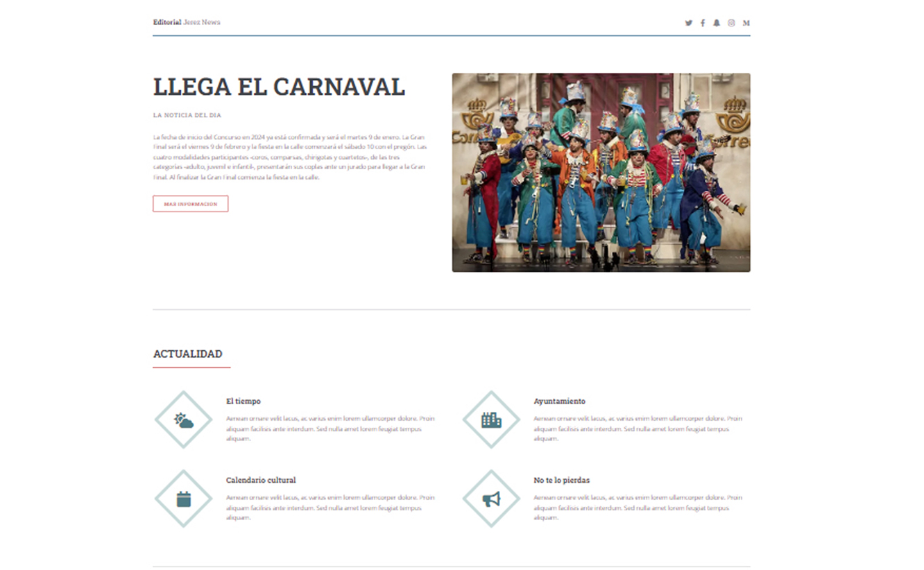Screen dimensions: 924x570
Task: Click the building icon beside Ayuntamiento
Action: point(490,419)
